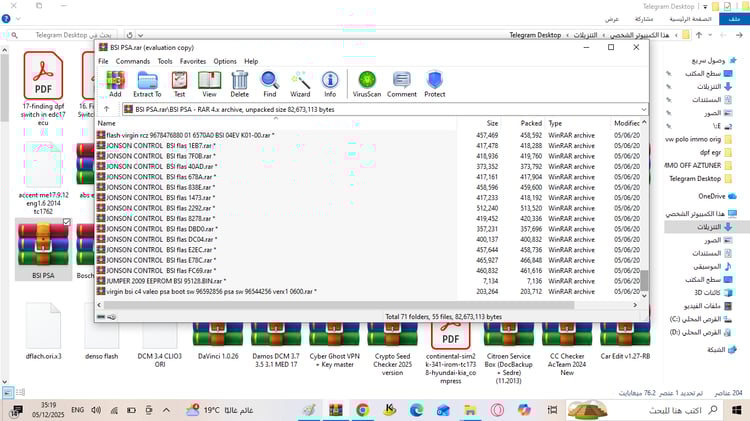
Task: Expand the Explorer address history dropdown
Action: coord(140,35)
